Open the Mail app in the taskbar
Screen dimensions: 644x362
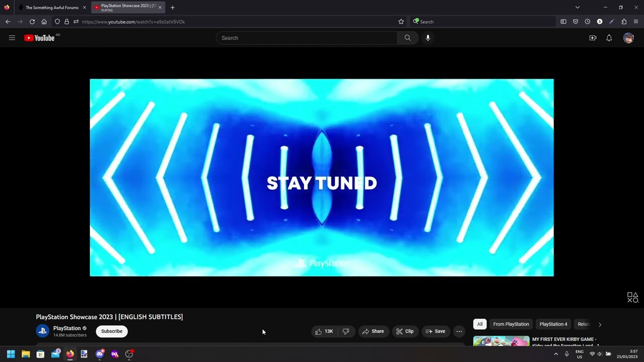[x=55, y=354]
